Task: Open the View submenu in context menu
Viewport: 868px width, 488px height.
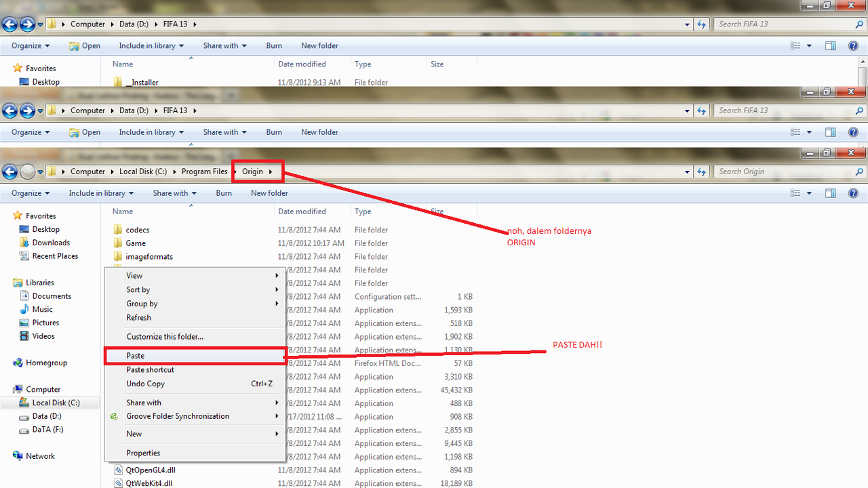Action: (x=195, y=276)
